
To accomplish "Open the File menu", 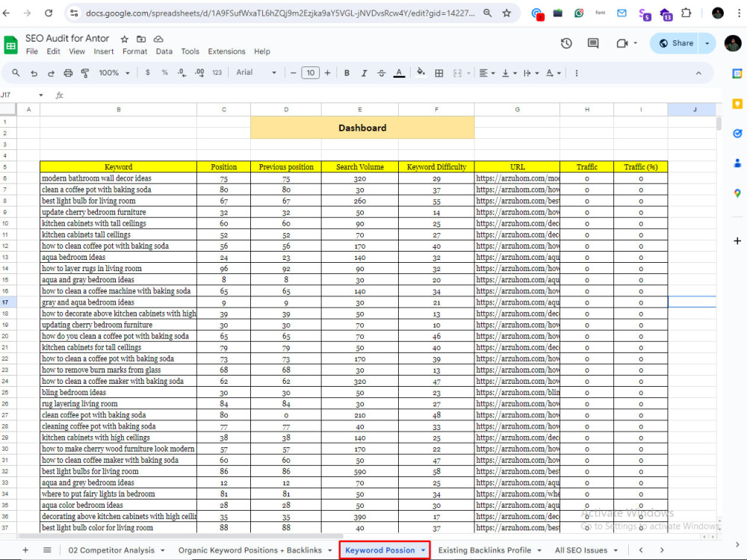I will [x=32, y=52].
